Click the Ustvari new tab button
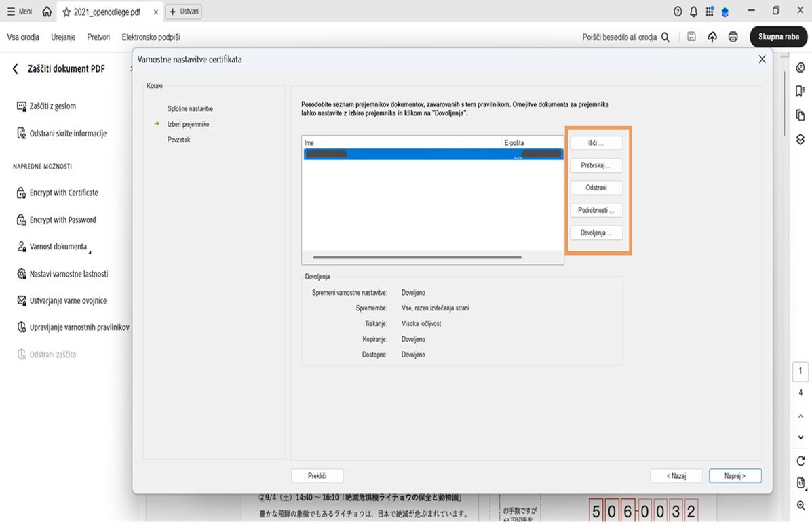The height and width of the screenshot is (524, 812). point(183,12)
